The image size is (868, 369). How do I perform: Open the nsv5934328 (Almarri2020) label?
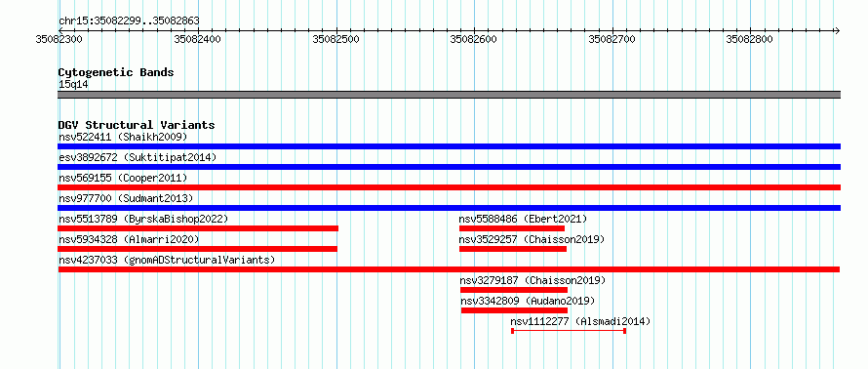[129, 239]
